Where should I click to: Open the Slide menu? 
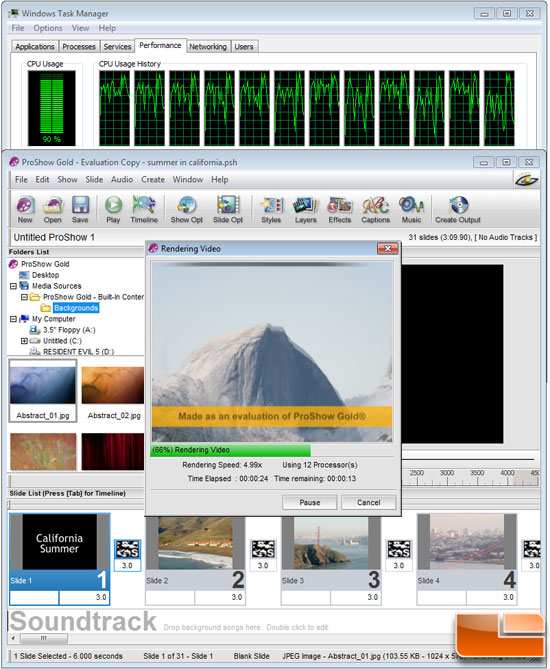[94, 180]
